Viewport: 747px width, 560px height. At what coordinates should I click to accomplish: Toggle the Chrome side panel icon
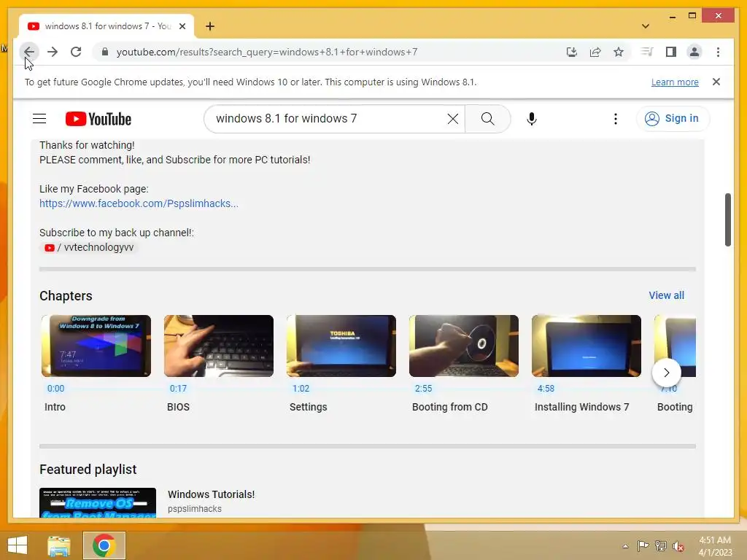point(671,52)
